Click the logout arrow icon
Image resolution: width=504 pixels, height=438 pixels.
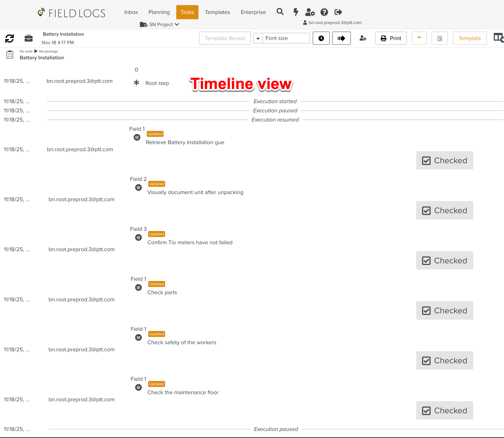click(x=338, y=12)
